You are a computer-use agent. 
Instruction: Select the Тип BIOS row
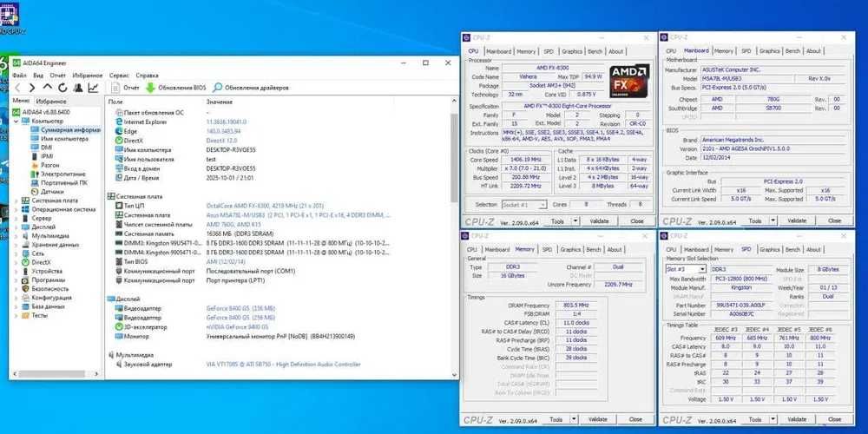[277, 261]
